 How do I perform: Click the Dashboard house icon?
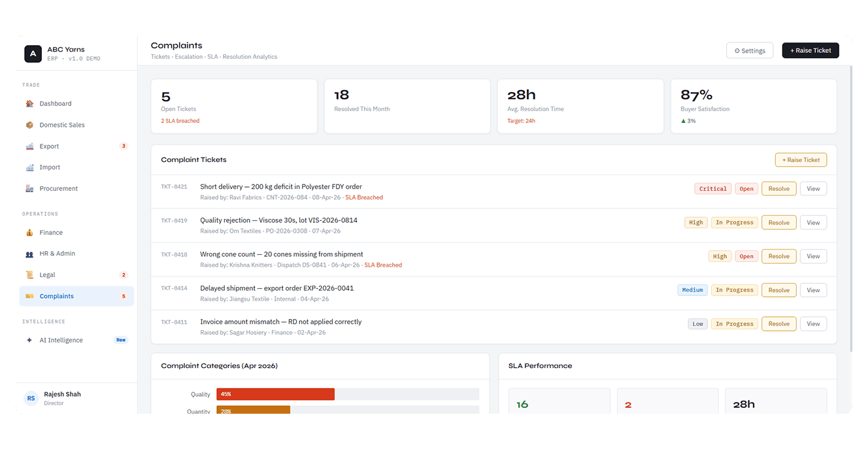click(x=29, y=104)
